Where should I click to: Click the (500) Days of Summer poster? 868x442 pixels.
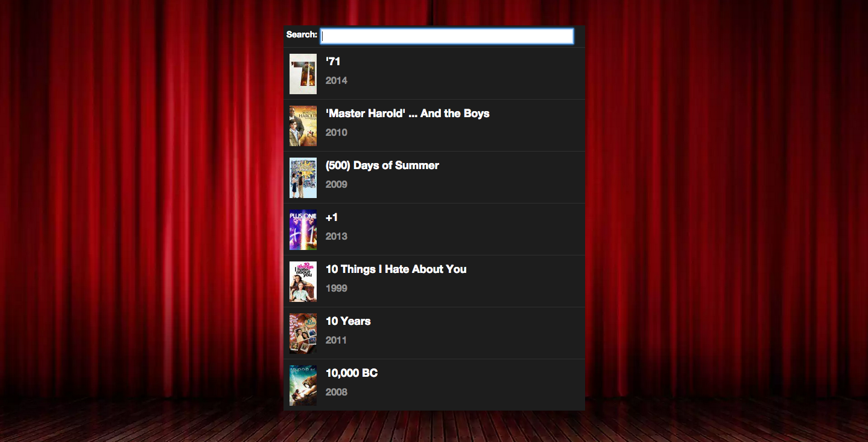pos(303,177)
